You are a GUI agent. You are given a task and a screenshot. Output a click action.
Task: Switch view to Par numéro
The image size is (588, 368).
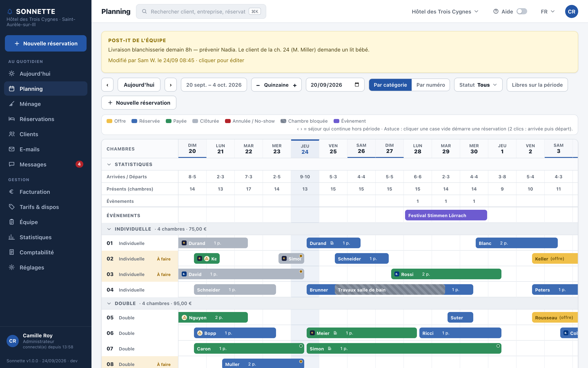tap(431, 85)
